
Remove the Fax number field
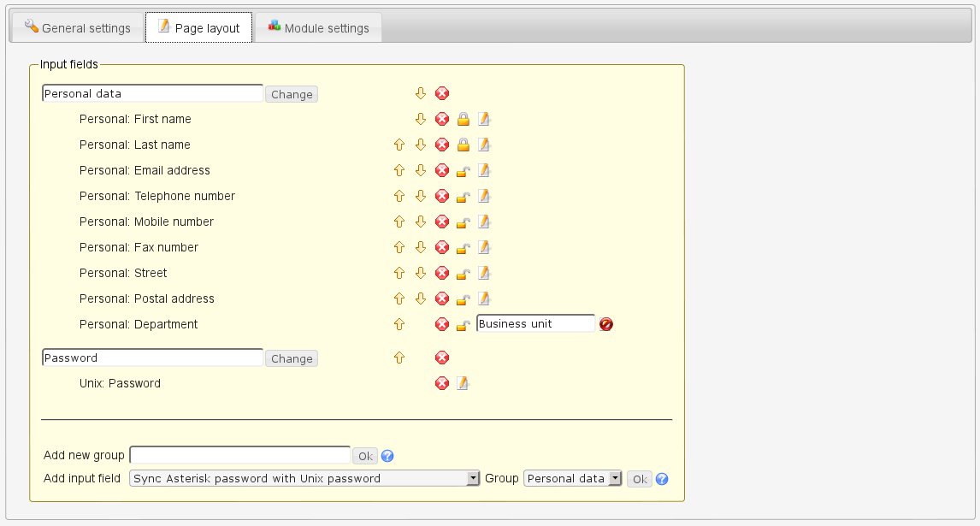[442, 248]
